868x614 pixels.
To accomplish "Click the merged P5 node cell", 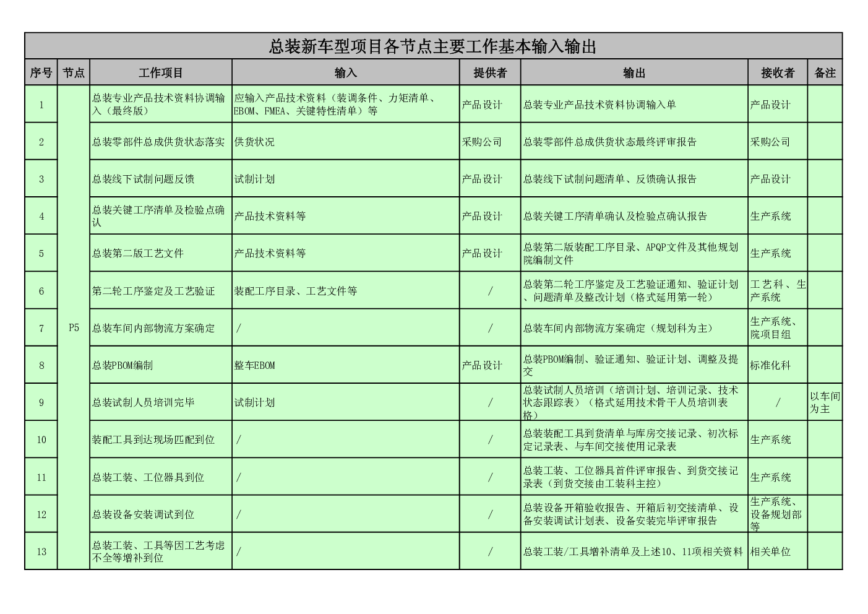I will tap(74, 327).
